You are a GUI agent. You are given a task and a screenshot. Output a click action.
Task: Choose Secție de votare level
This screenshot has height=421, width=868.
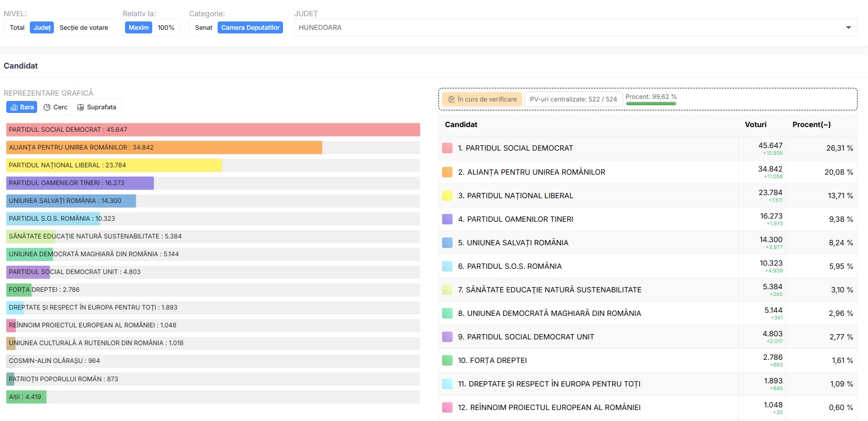coord(84,28)
